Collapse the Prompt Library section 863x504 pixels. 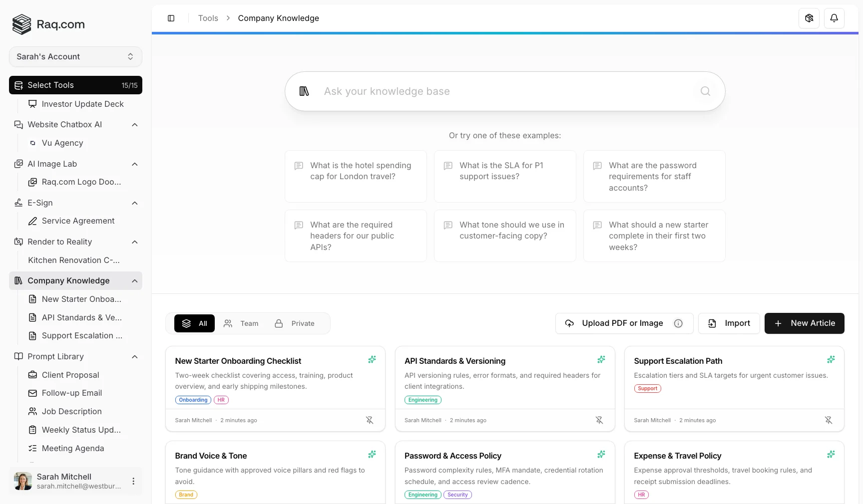point(134,357)
